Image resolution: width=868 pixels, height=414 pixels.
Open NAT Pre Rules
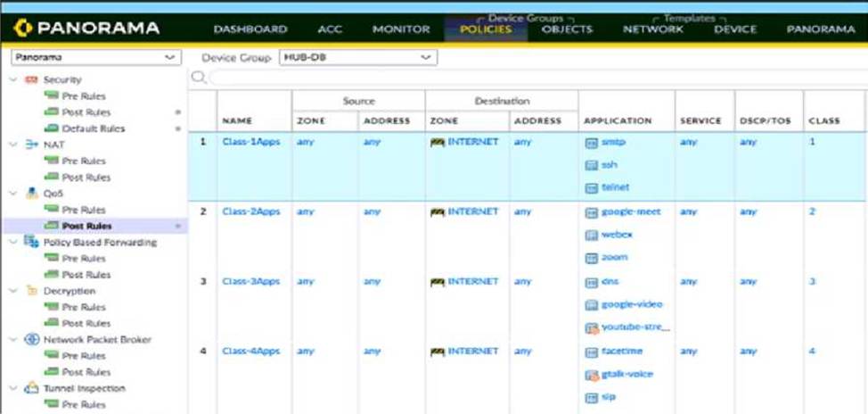(84, 161)
